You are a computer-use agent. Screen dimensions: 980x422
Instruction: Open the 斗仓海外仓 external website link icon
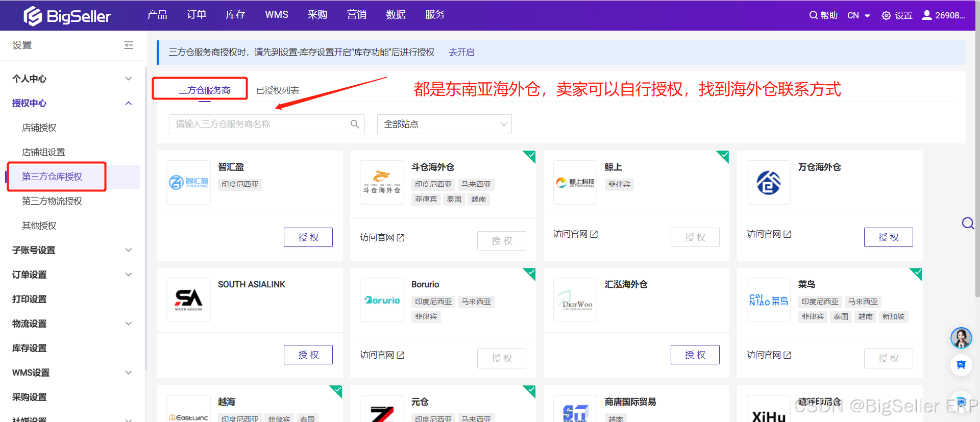tap(401, 238)
